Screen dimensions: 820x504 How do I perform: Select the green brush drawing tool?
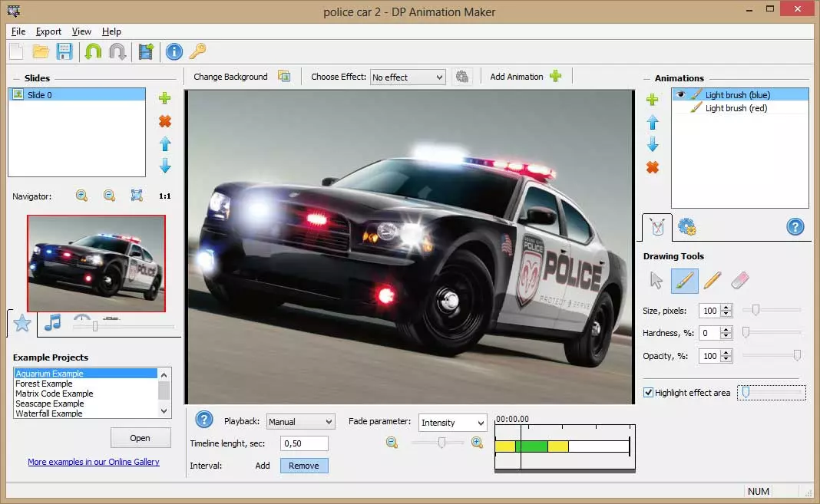[685, 281]
